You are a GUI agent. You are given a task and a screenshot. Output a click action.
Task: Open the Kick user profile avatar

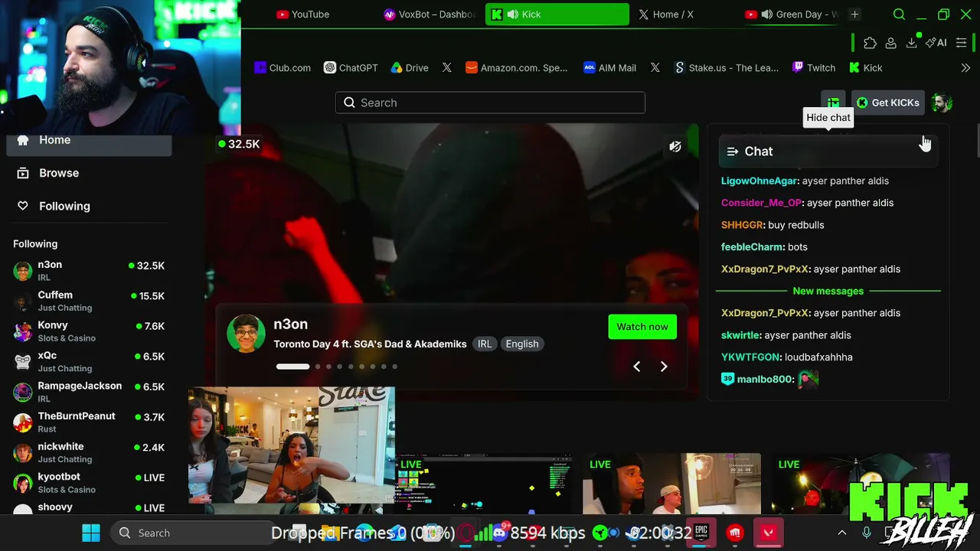coord(942,103)
